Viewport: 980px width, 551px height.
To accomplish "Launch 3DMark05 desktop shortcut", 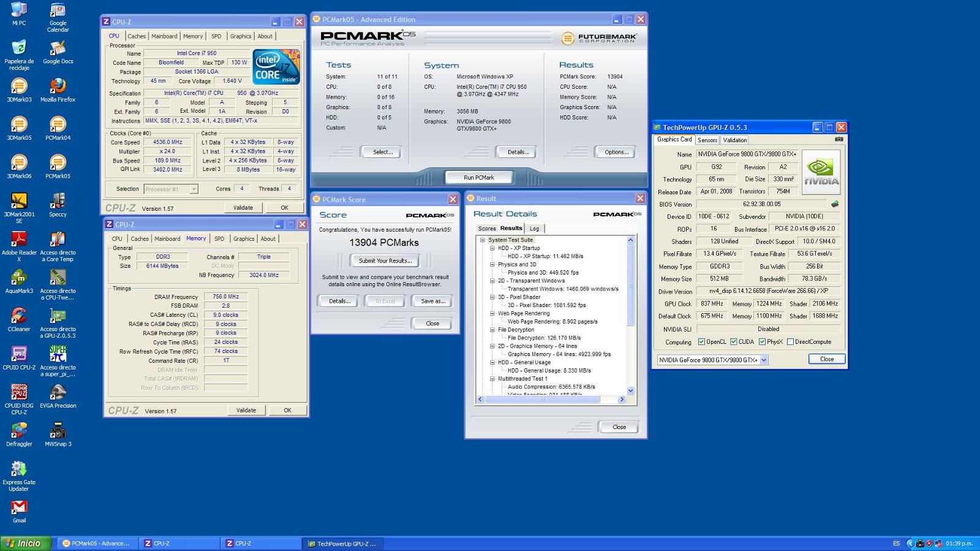I will (x=19, y=129).
